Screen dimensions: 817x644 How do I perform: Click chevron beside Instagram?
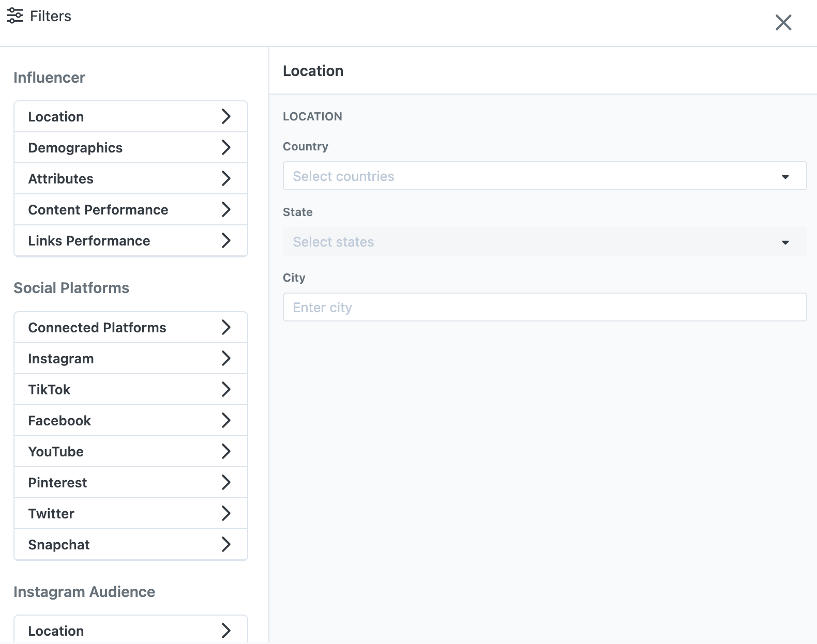[226, 358]
